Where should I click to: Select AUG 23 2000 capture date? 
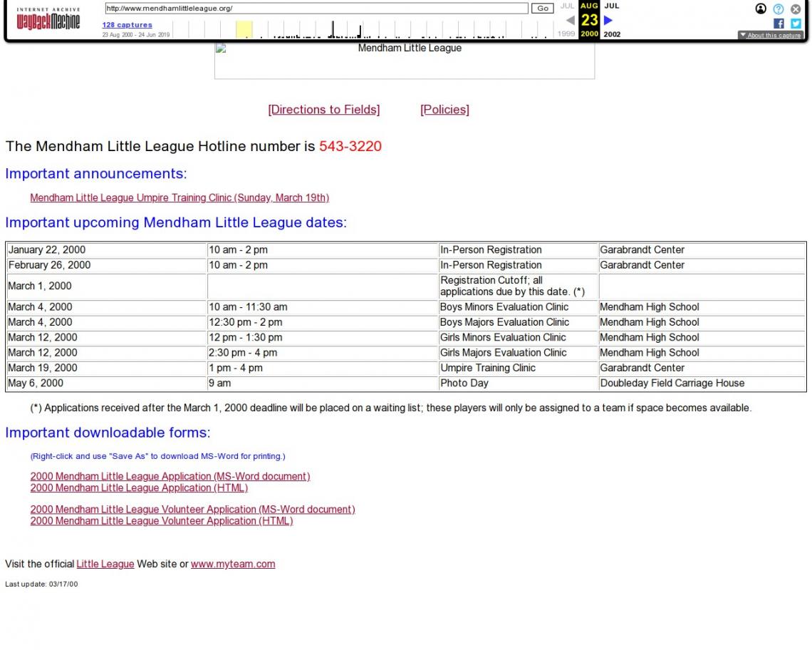[x=589, y=20]
